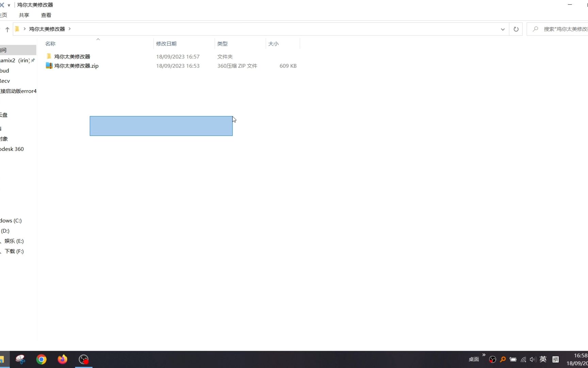Open the 共享 ribbon tab
This screenshot has width=588, height=368.
click(24, 15)
